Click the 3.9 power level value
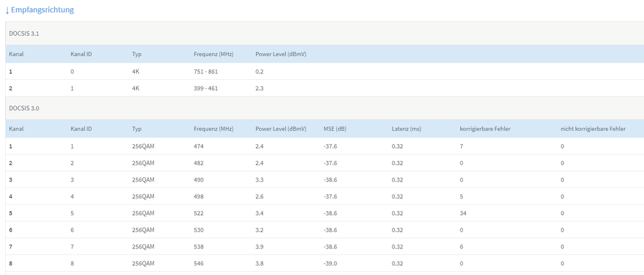This screenshot has height=275, width=644. [260, 247]
